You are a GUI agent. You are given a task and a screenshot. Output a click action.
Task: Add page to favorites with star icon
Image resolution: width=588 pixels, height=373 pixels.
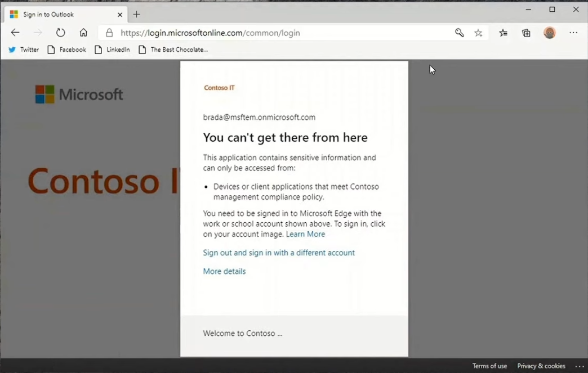click(478, 33)
